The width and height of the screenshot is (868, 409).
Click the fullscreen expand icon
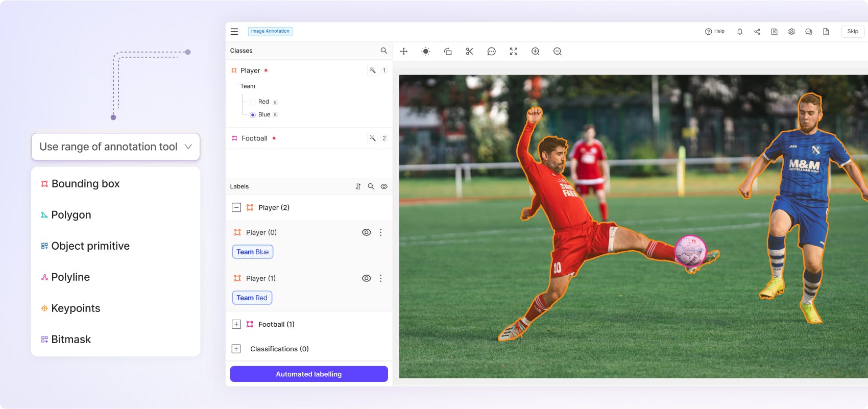[x=513, y=51]
